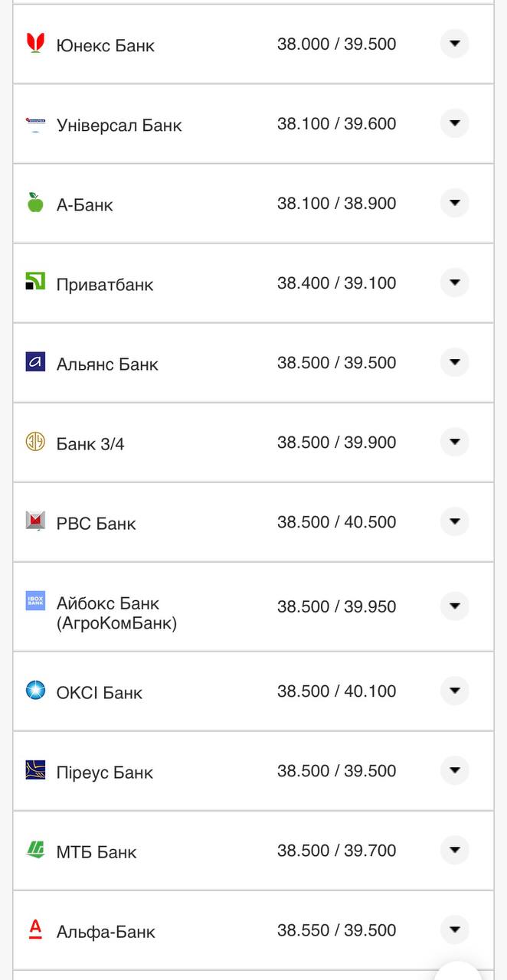Open the Універсал Банк name link

[x=119, y=126]
